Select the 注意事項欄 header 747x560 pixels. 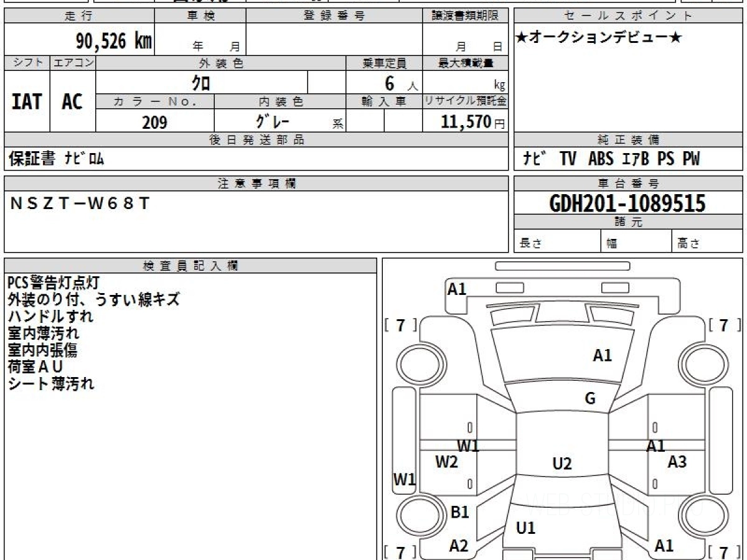(x=256, y=184)
